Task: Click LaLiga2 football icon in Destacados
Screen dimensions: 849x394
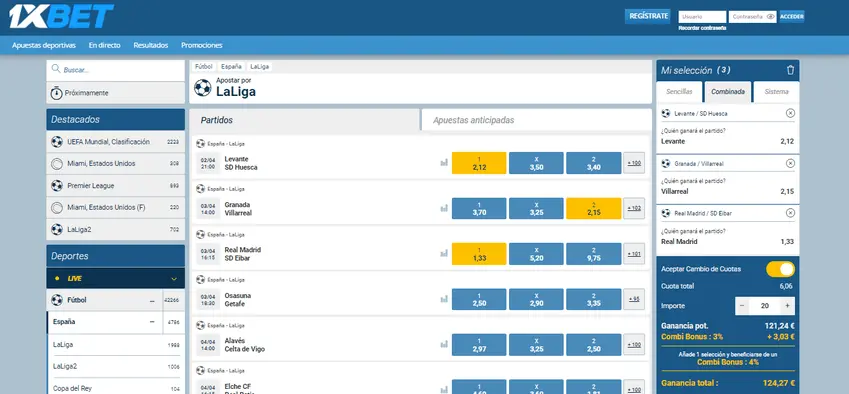Action: [57, 229]
